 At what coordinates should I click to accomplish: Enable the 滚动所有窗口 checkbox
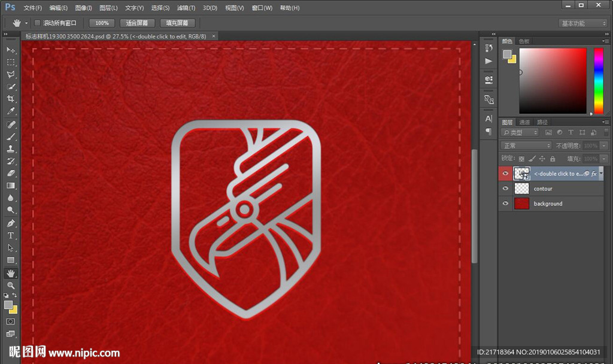tap(37, 23)
